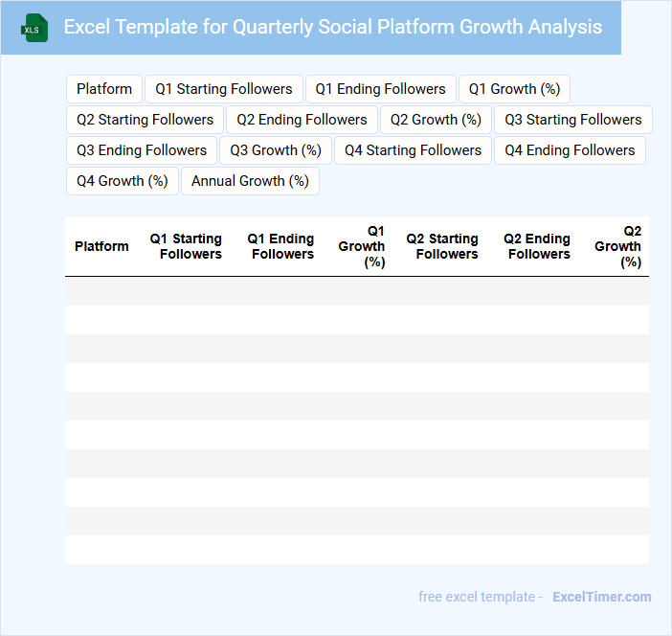672x636 pixels.
Task: Select the Platform tag button
Action: click(x=104, y=89)
